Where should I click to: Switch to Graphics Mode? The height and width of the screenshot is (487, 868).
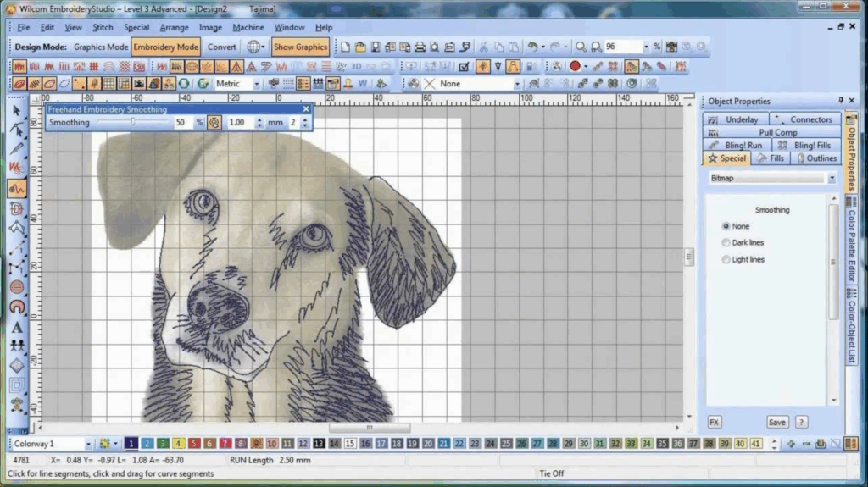click(100, 47)
